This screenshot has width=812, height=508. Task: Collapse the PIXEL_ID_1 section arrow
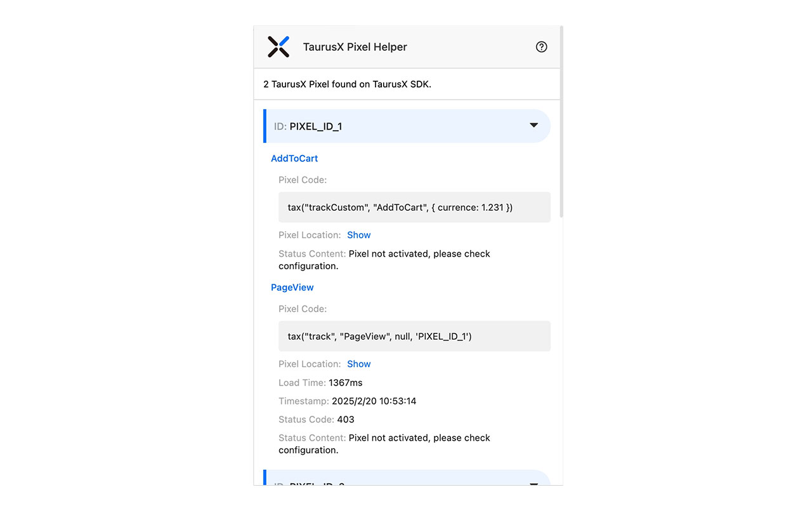(x=534, y=126)
